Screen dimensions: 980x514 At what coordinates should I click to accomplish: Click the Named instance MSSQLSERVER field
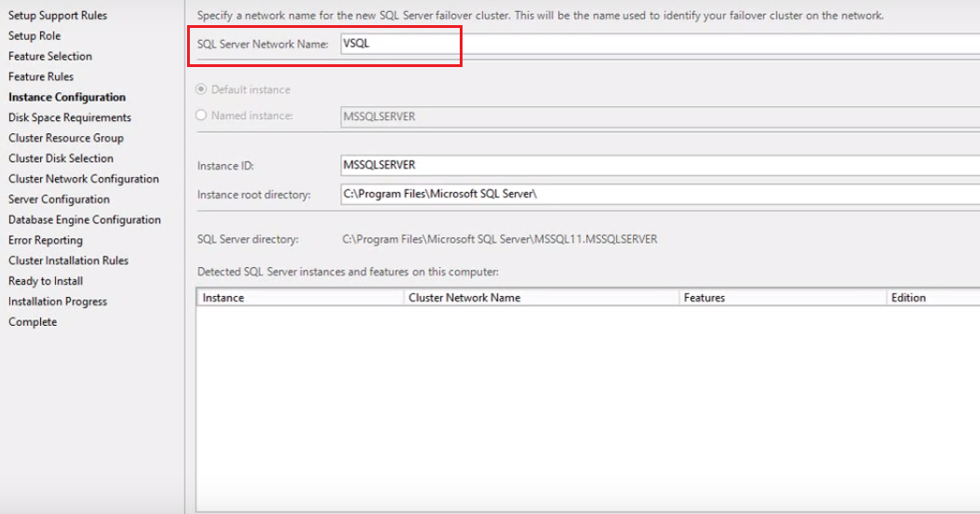[x=660, y=116]
